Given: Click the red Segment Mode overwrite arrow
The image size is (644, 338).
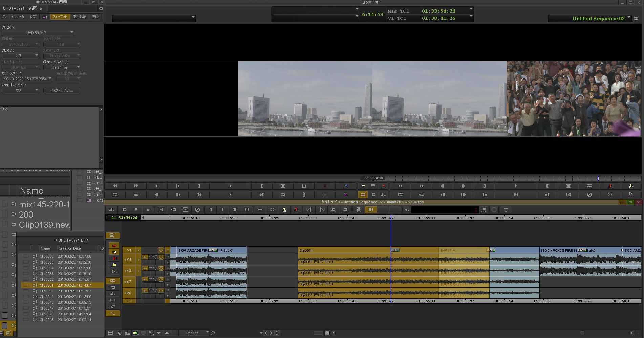Looking at the screenshot, I should [114, 246].
